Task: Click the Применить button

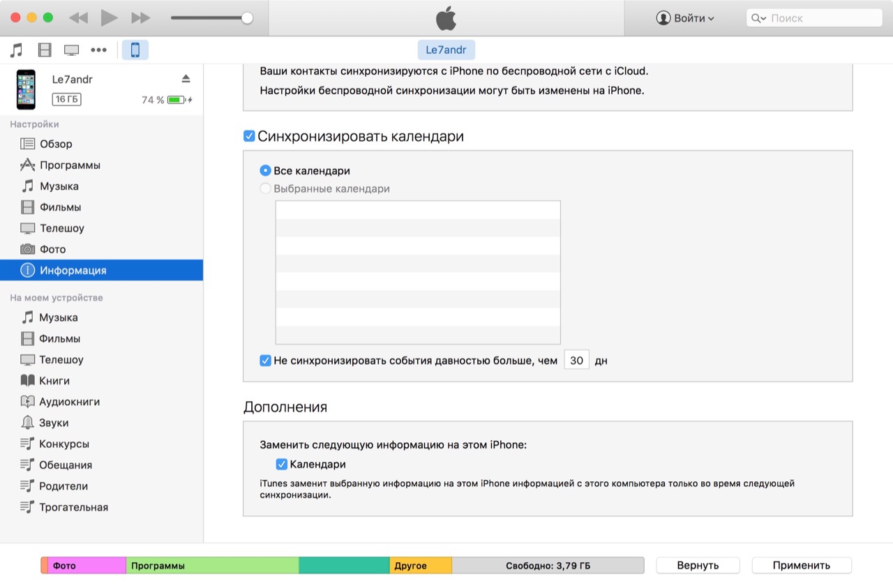Action: point(801,566)
